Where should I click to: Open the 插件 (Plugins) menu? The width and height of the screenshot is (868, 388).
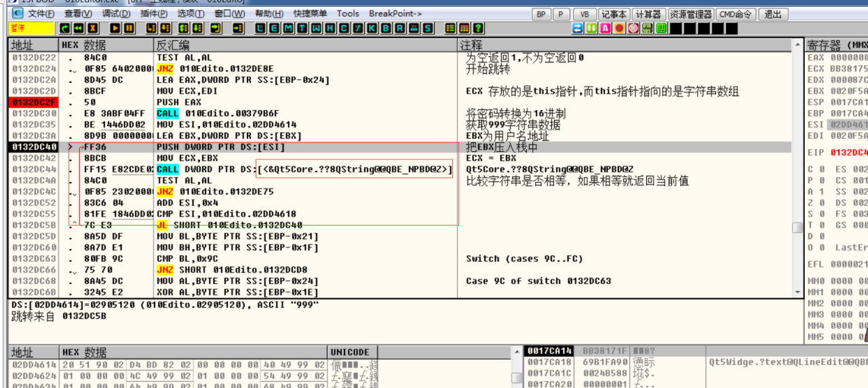click(154, 14)
